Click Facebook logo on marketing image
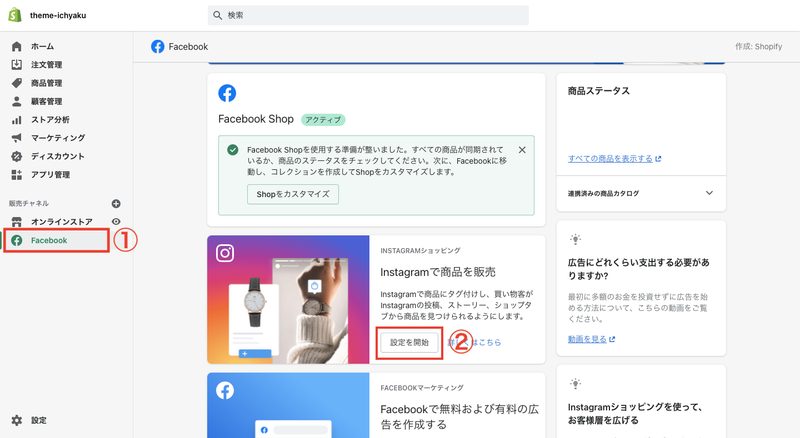This screenshot has width=800, height=438. (225, 391)
